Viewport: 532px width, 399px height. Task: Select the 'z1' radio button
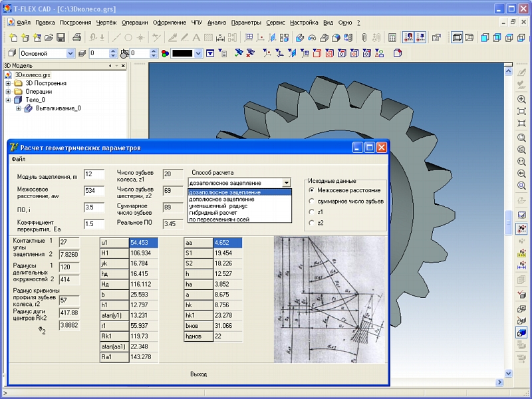[311, 212]
